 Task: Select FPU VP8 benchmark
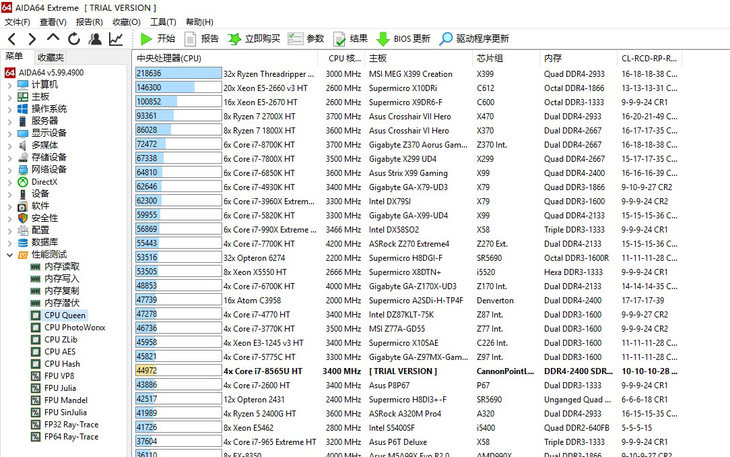click(x=53, y=376)
